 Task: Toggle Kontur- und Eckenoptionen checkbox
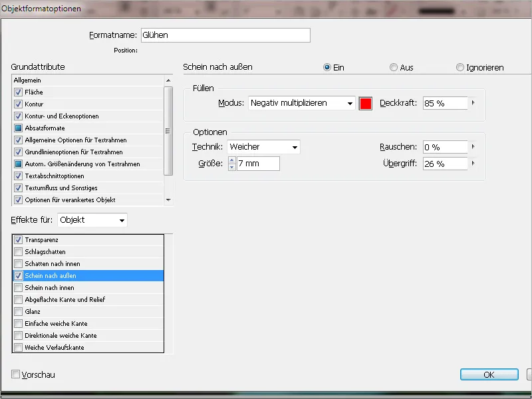19,116
